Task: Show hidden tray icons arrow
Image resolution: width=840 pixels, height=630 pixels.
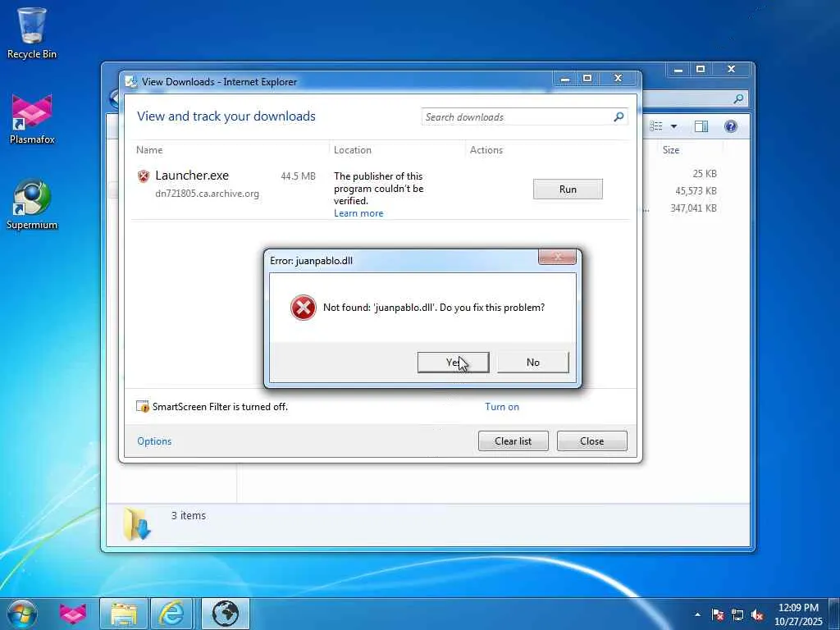Action: tap(697, 614)
